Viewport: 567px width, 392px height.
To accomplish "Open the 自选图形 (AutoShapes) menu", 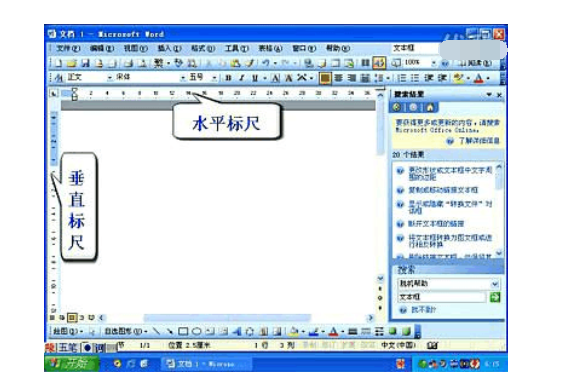I will (x=125, y=331).
